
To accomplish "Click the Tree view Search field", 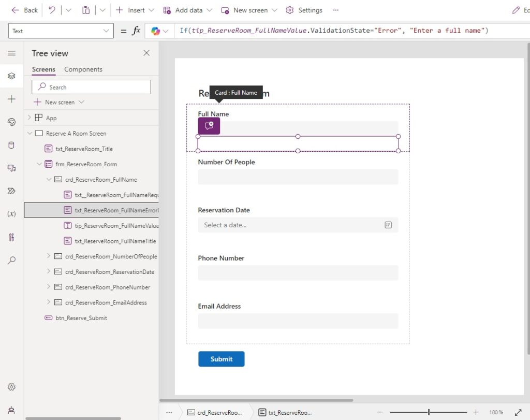I will point(91,87).
